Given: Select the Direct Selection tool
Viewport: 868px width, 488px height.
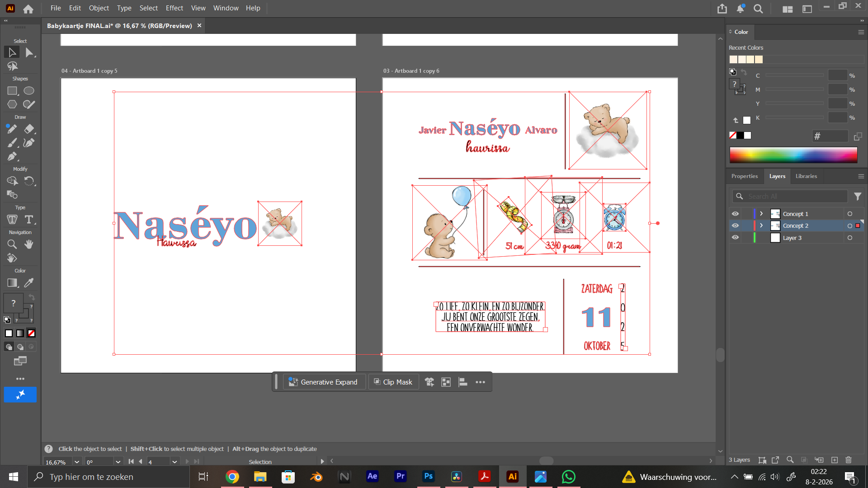Looking at the screenshot, I should pyautogui.click(x=29, y=52).
